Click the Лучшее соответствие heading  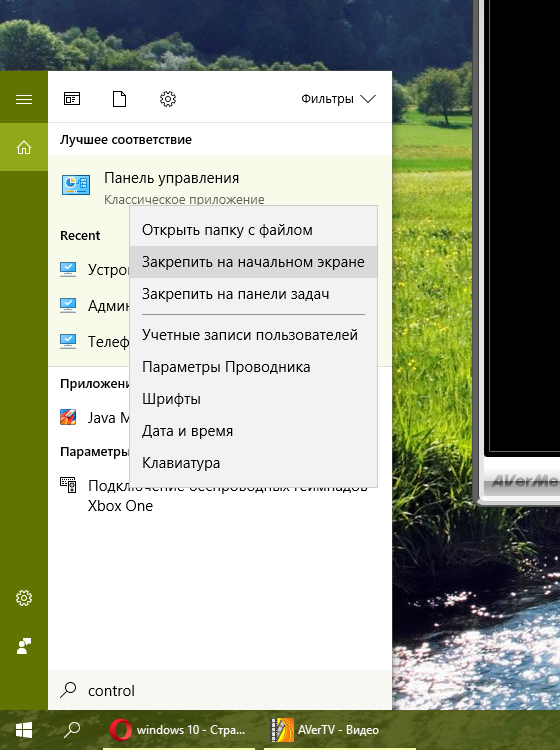[126, 140]
